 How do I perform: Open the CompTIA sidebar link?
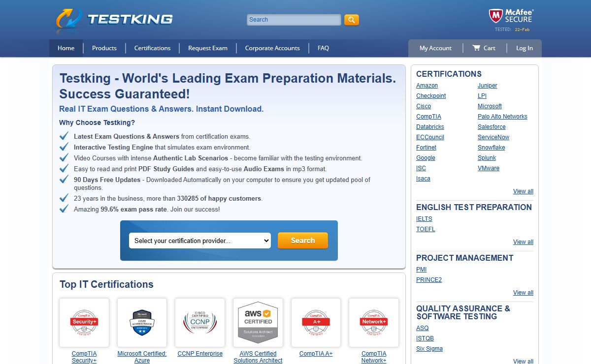coord(428,117)
